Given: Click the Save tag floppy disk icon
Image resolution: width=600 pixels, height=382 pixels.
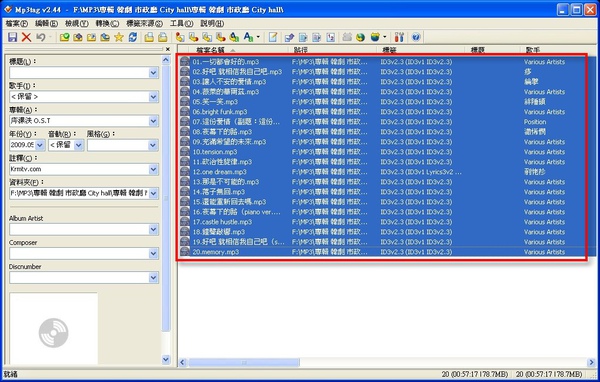Looking at the screenshot, I should coord(12,37).
